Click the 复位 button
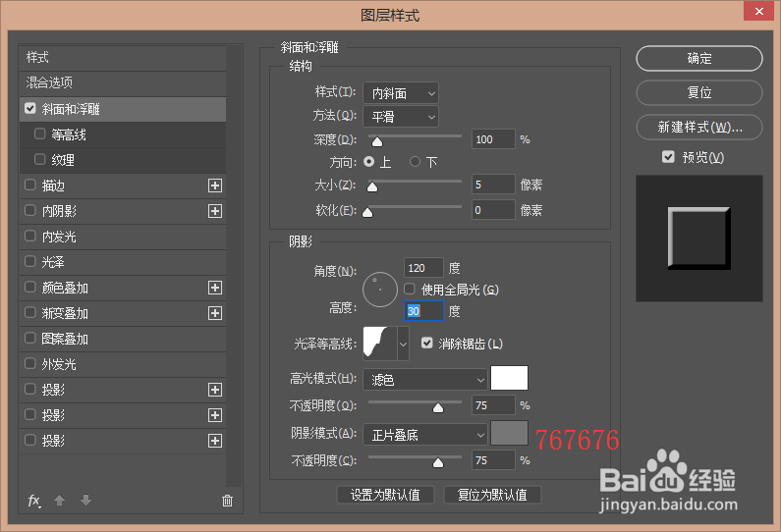Image resolution: width=781 pixels, height=532 pixels. (x=699, y=92)
